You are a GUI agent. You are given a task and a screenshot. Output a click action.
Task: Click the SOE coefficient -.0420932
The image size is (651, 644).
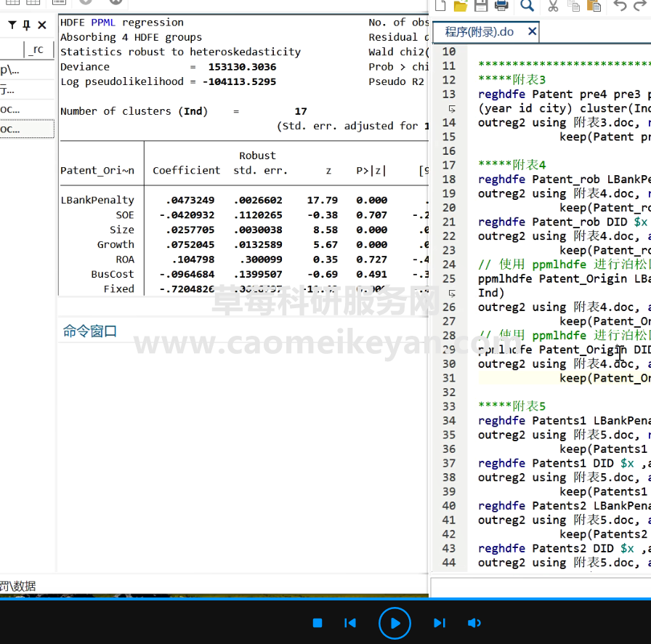click(187, 215)
